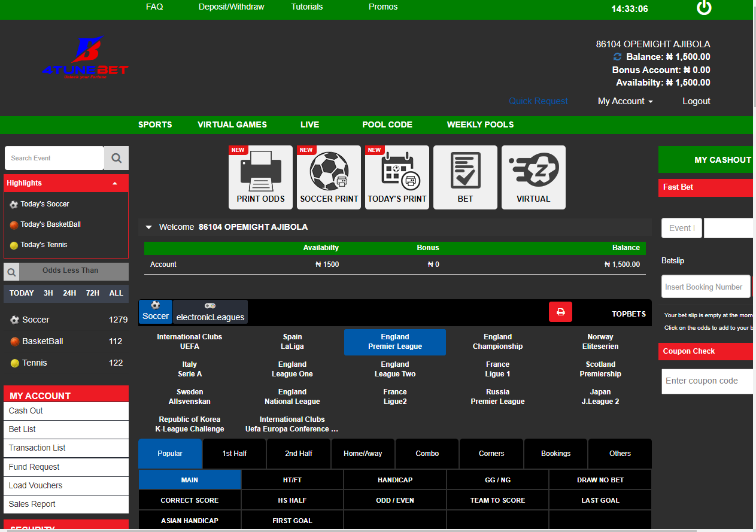
Task: Select France Ligue 1 league
Action: pyautogui.click(x=498, y=369)
